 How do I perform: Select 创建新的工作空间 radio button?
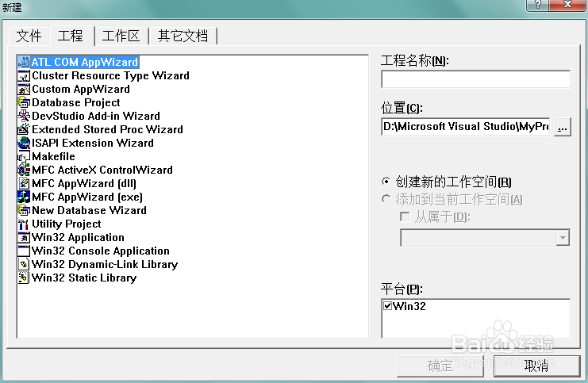coord(386,182)
